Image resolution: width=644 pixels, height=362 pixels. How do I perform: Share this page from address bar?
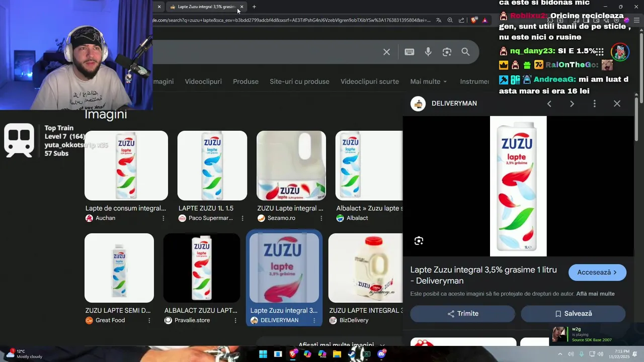coord(461,20)
